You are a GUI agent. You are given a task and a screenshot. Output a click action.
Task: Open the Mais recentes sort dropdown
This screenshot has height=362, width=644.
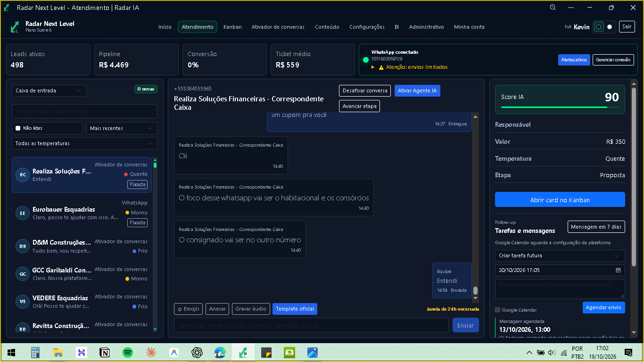[x=122, y=128]
